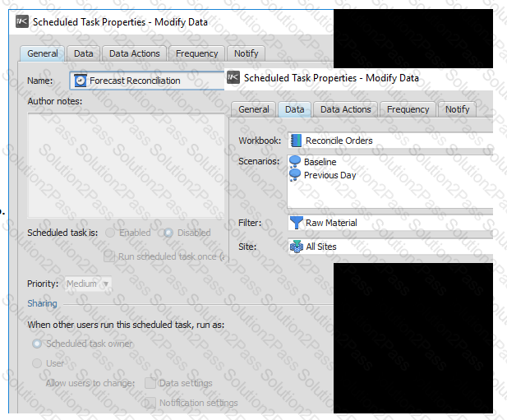Click the app icon in front window title bar
Screen dimensions: 507x420
pos(233,78)
